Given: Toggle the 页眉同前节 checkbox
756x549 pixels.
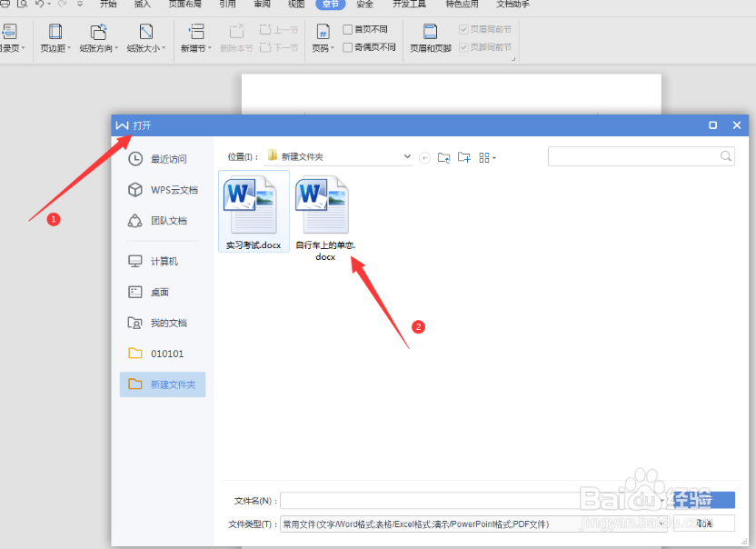Looking at the screenshot, I should pos(463,29).
